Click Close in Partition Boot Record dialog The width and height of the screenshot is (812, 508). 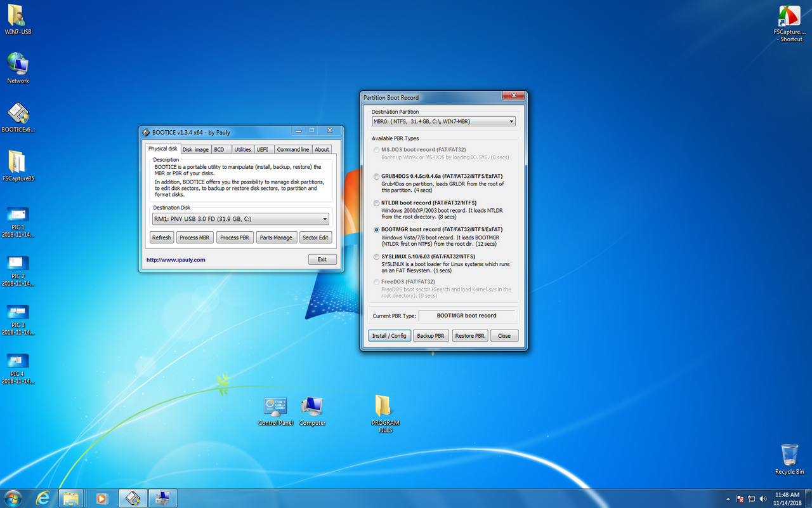[x=504, y=335]
